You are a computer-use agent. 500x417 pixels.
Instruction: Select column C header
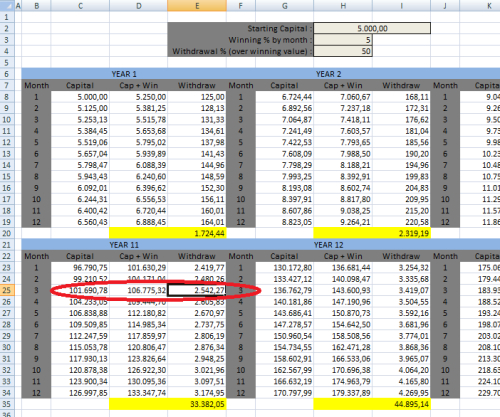(80, 6)
